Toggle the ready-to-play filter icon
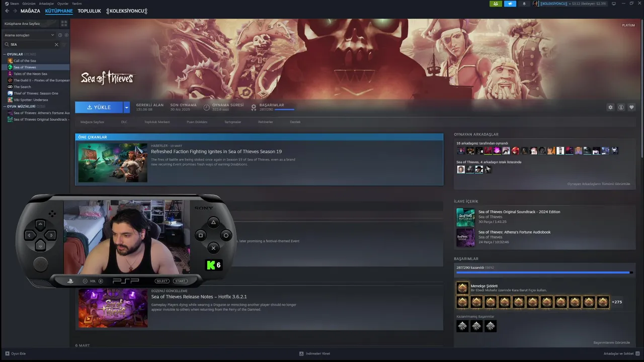This screenshot has height=362, width=644. (66, 35)
